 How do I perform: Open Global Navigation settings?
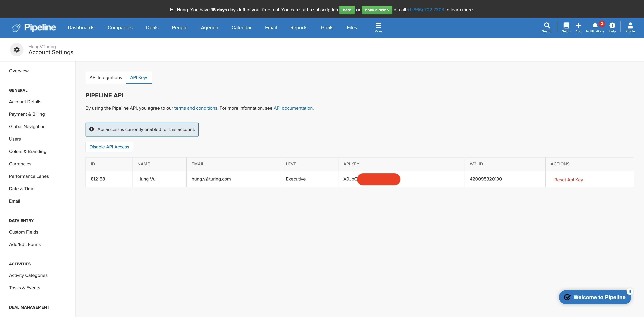[27, 127]
